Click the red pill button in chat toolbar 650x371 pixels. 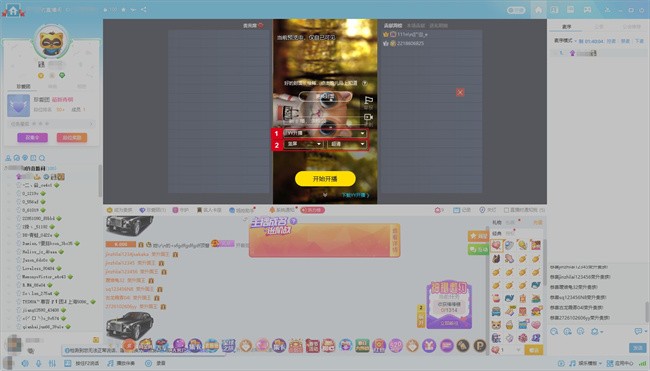click(x=313, y=210)
